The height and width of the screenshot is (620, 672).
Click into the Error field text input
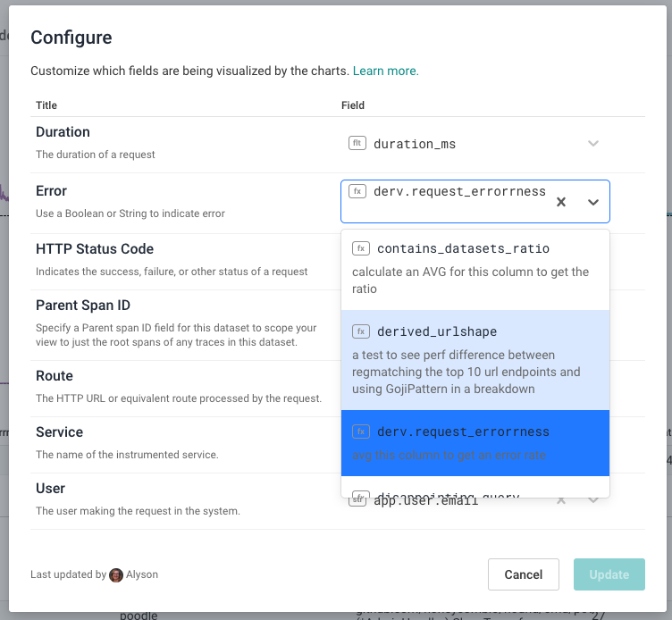447,212
